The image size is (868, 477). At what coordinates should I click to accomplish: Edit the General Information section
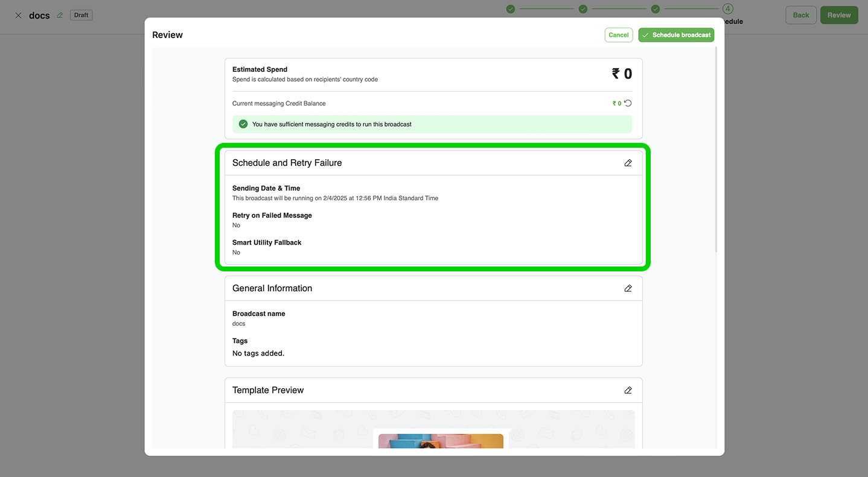tap(628, 288)
